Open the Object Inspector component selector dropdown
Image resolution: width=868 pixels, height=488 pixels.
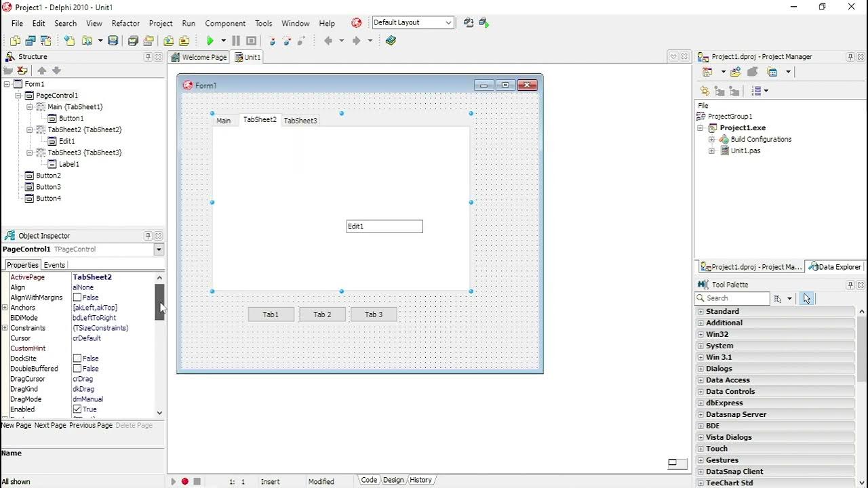pos(159,249)
